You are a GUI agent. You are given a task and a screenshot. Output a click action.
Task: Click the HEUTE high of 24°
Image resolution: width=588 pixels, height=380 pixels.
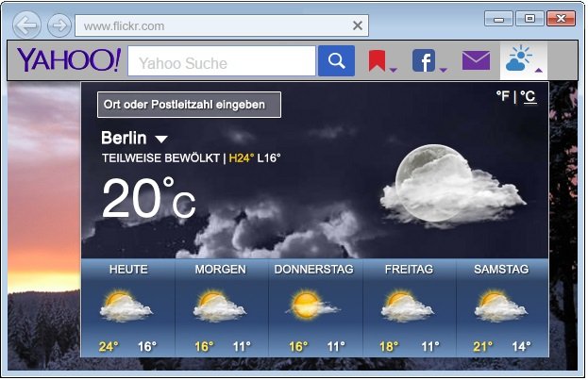click(x=109, y=346)
